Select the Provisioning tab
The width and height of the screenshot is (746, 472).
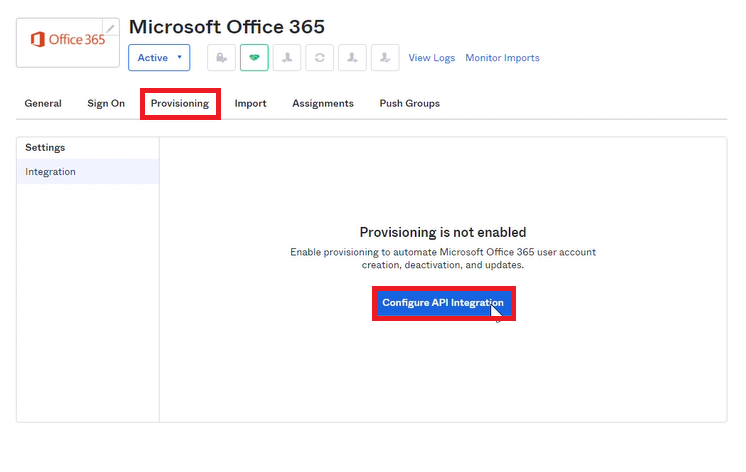tap(180, 103)
